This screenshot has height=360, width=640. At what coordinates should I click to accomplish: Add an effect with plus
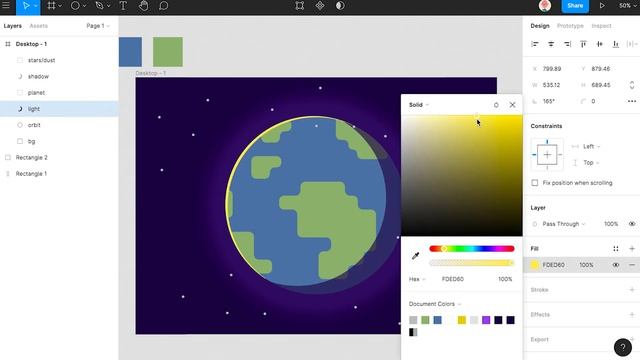click(x=632, y=315)
